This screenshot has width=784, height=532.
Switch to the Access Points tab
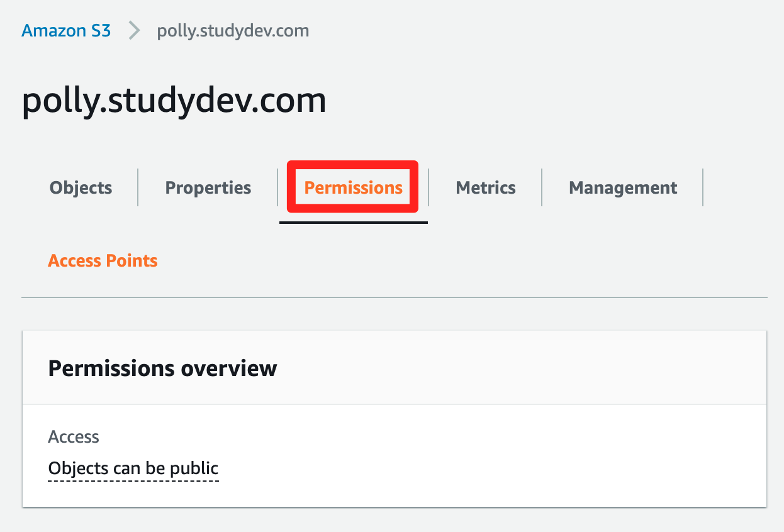point(103,260)
